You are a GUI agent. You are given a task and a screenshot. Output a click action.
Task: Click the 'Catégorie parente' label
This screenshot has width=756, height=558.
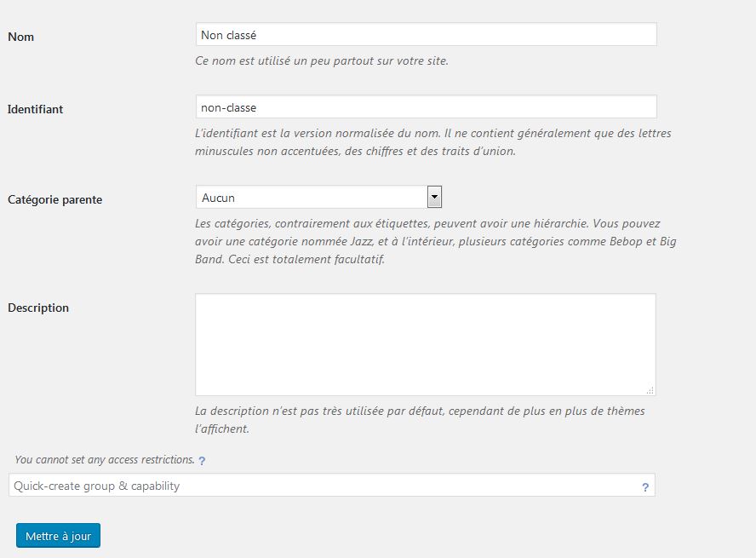(54, 199)
